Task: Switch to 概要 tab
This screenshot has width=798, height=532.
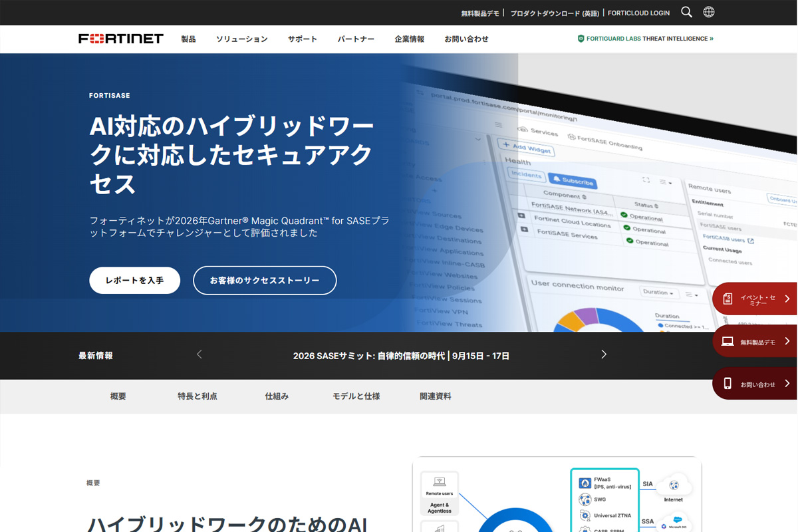Action: tap(118, 396)
